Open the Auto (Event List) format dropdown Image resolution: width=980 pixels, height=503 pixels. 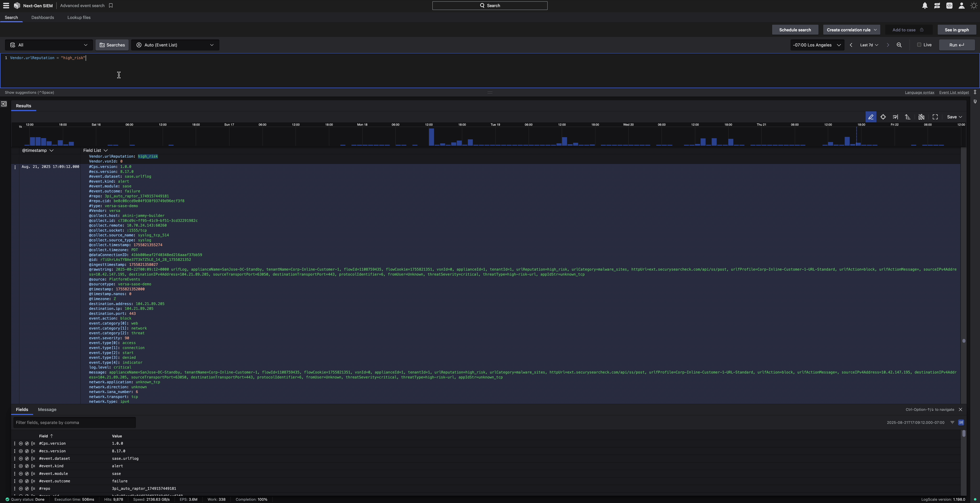point(175,45)
